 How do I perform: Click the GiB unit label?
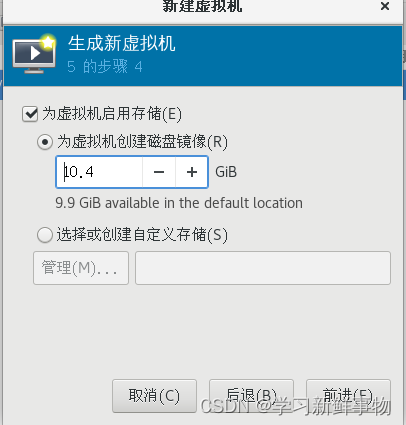pyautogui.click(x=226, y=172)
